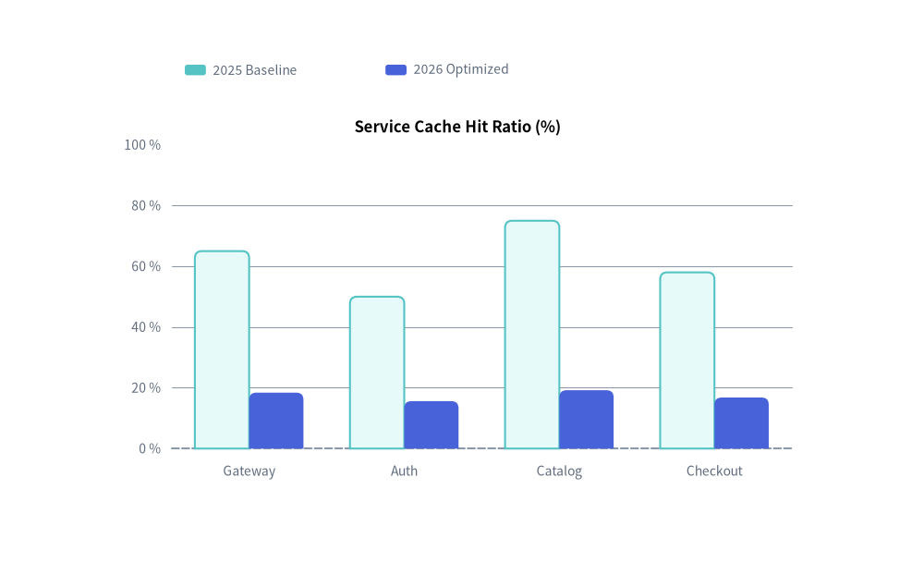The image size is (924, 563).
Task: Select the Checkout 2025 Baseline bar
Action: 687,361
